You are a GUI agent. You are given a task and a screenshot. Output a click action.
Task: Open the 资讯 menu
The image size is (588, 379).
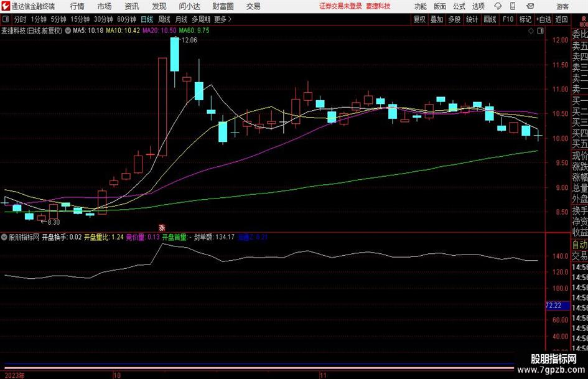click(132, 6)
